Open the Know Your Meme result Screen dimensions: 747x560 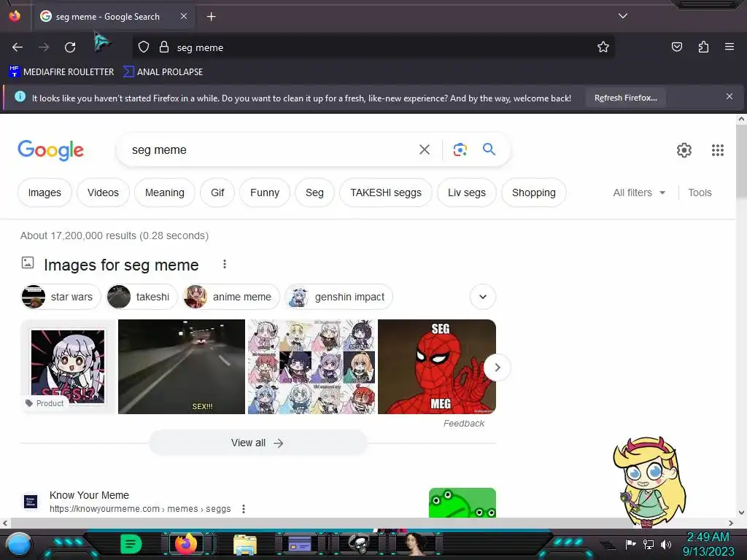(89, 495)
